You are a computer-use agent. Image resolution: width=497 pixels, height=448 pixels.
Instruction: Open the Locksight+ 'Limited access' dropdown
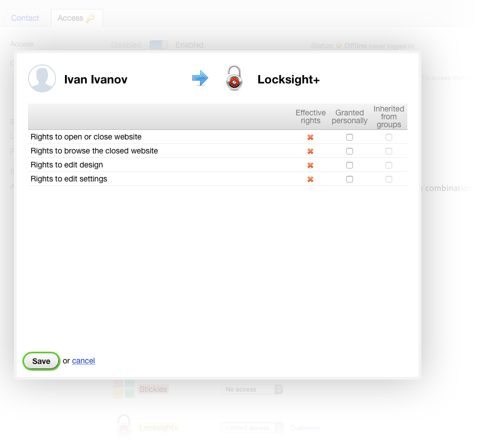pyautogui.click(x=252, y=428)
